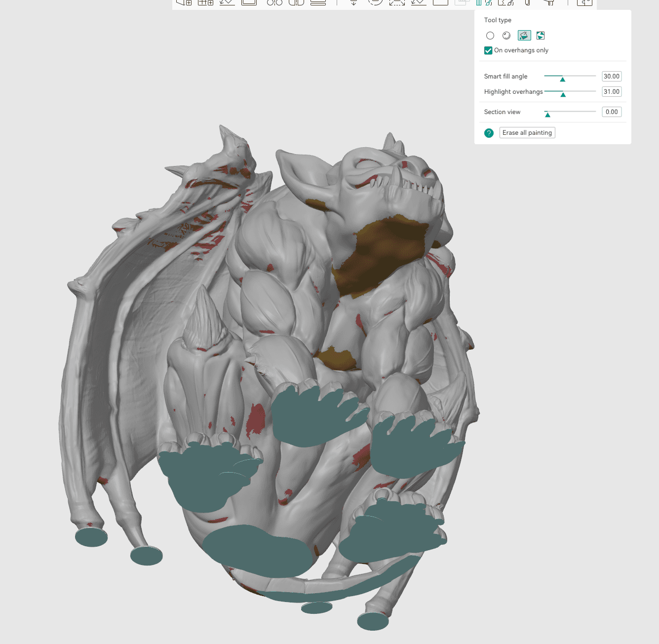Click the Tool type heading text
The image size is (659, 644).
pyautogui.click(x=498, y=20)
